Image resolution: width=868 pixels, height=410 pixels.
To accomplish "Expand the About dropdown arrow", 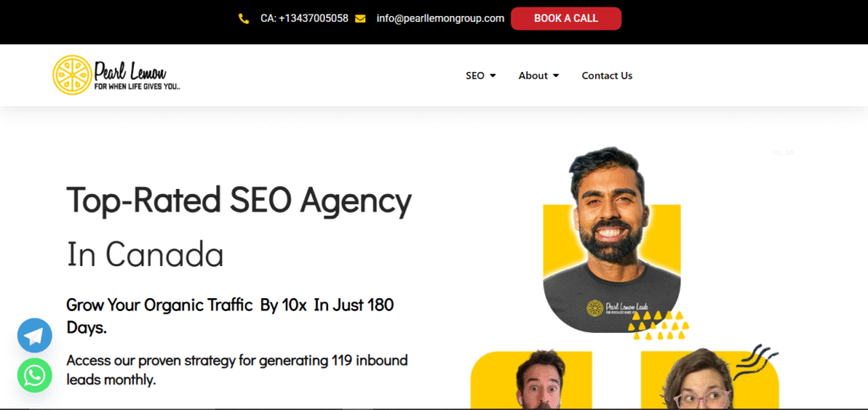I will pos(556,75).
